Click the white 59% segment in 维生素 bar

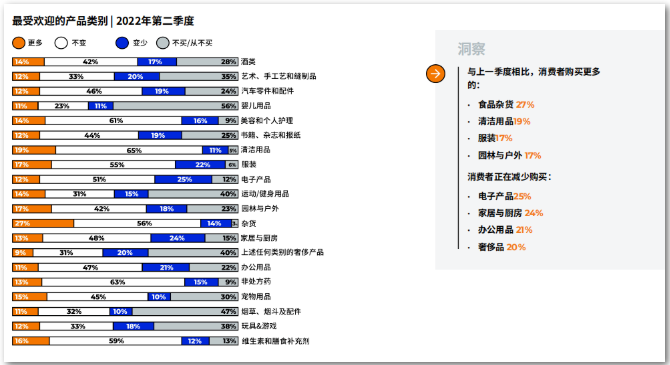[x=115, y=341]
